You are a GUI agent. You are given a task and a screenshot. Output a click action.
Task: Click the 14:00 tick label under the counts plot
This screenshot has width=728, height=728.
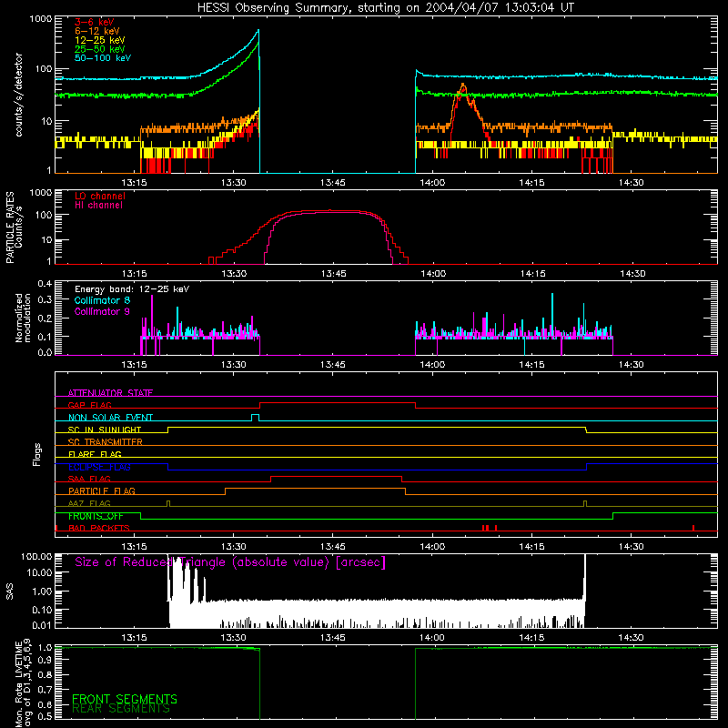click(x=432, y=183)
